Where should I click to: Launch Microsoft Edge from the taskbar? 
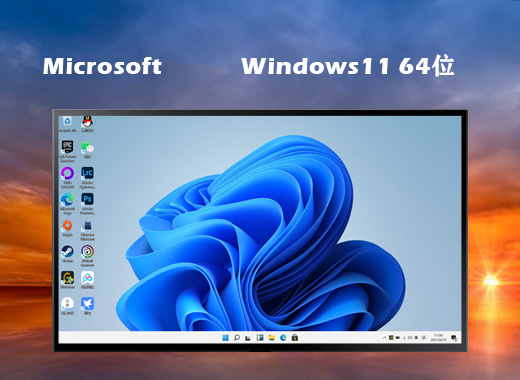tap(283, 338)
